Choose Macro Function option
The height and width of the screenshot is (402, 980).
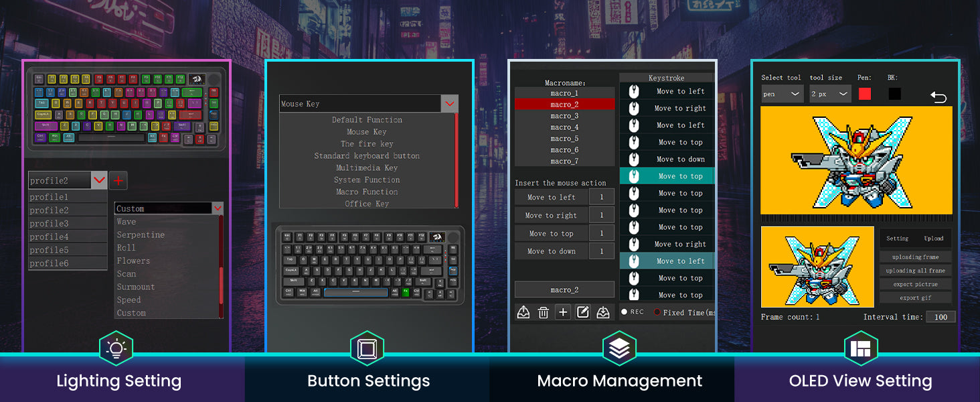click(x=367, y=192)
